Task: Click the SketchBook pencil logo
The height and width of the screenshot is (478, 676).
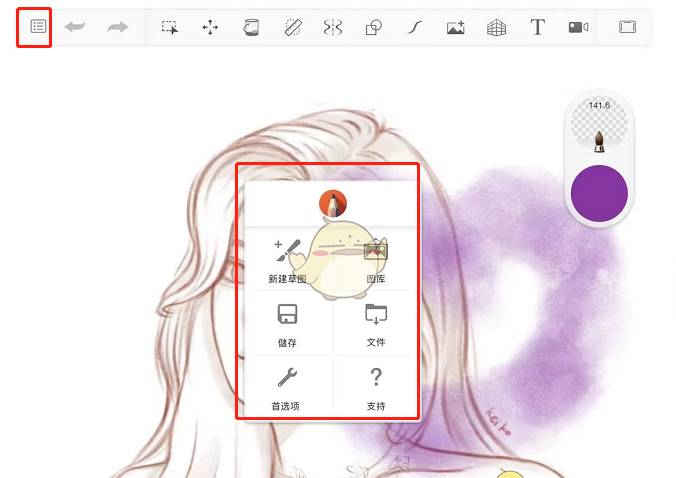Action: pos(332,203)
